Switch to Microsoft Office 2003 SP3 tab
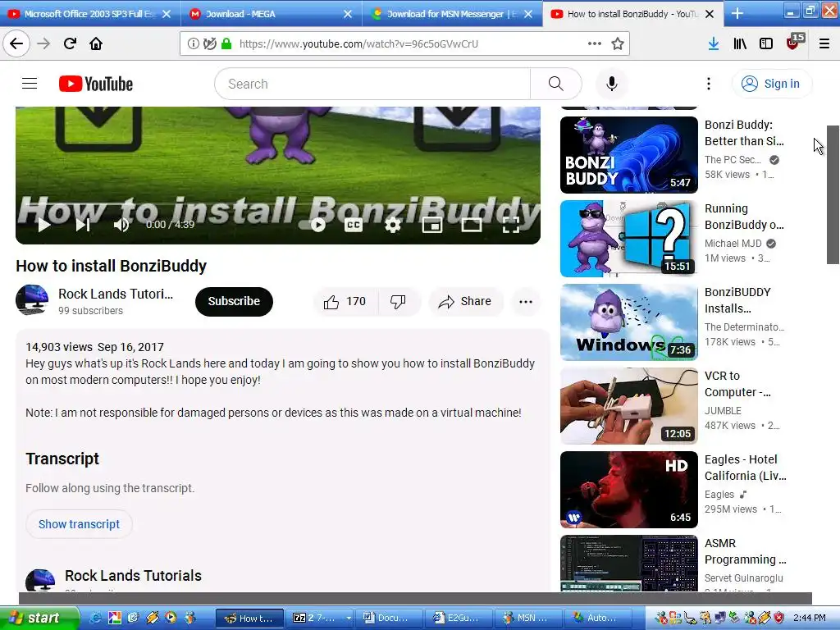840x630 pixels. coord(89,14)
